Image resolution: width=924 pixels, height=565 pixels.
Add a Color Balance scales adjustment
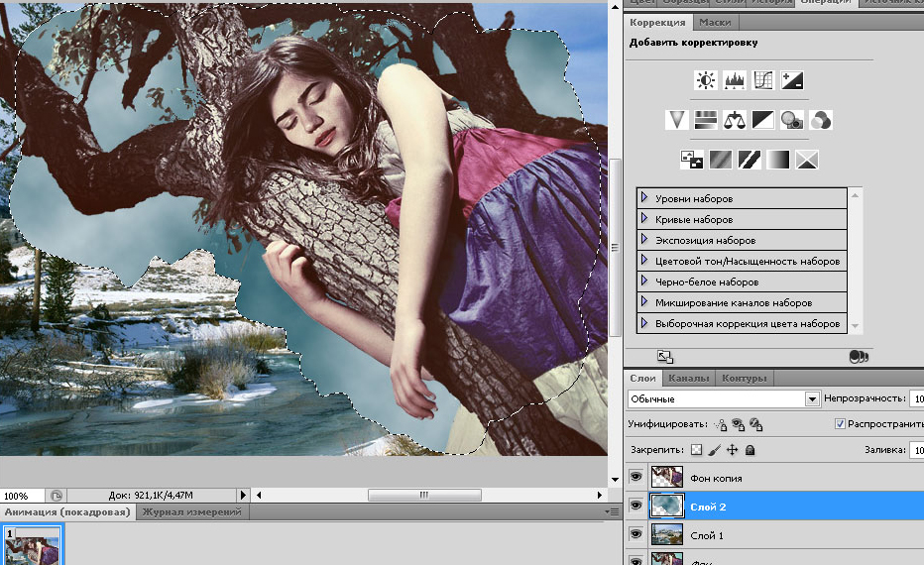(735, 120)
